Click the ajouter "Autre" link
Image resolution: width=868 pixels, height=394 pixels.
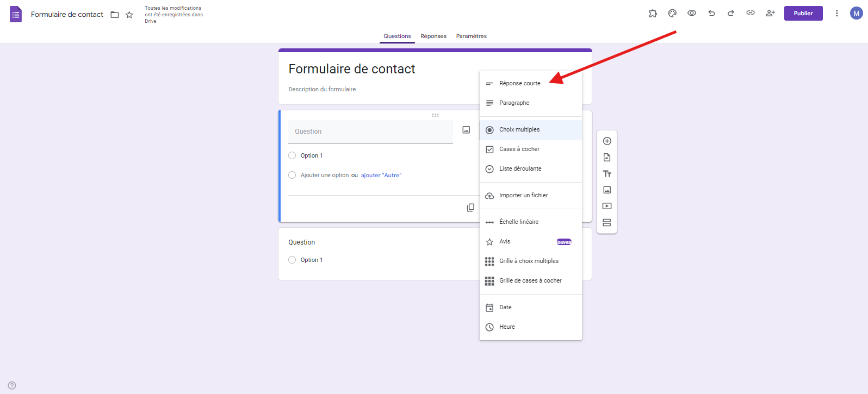coord(381,175)
